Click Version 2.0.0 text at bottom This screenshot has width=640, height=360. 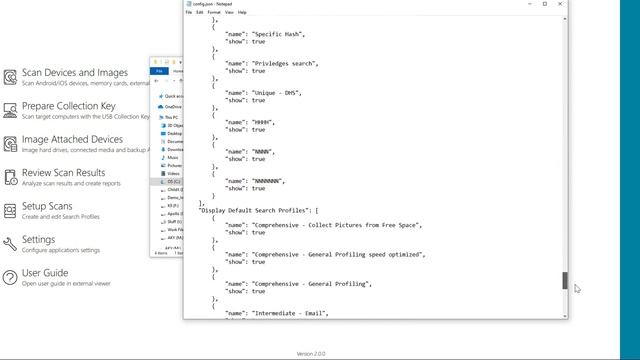(311, 354)
